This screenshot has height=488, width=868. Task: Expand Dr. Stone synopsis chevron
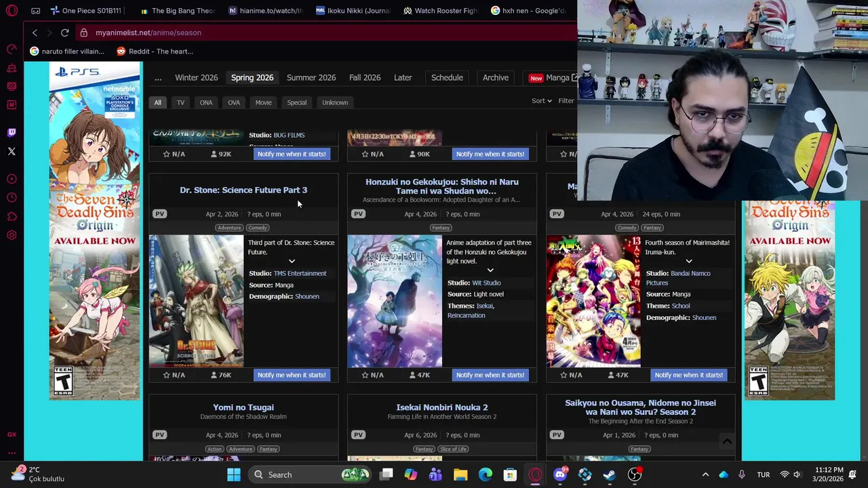292,261
